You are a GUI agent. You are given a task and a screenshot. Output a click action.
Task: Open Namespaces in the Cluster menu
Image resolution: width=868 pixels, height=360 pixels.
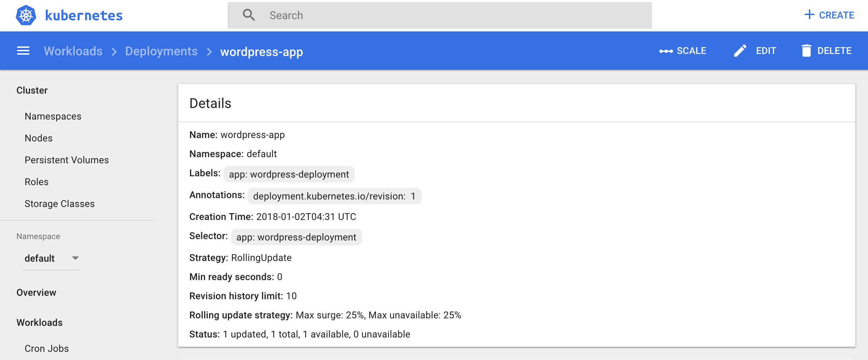pos(53,116)
